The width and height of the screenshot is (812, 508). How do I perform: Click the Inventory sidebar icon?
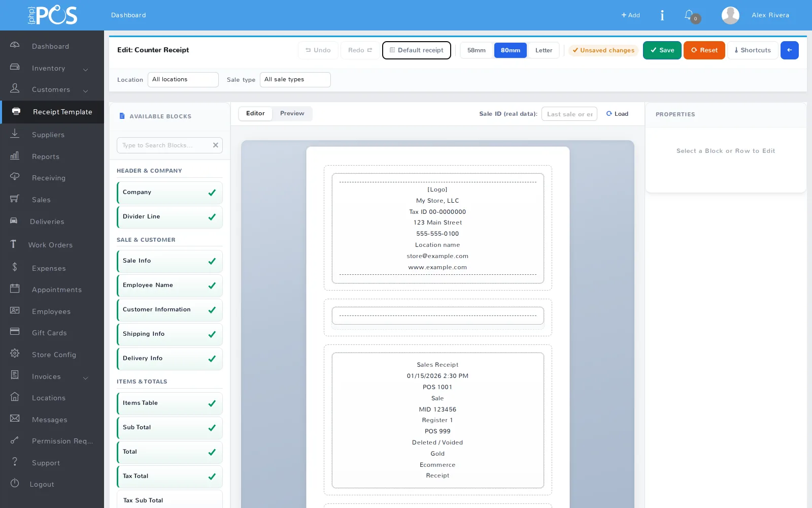(x=15, y=67)
